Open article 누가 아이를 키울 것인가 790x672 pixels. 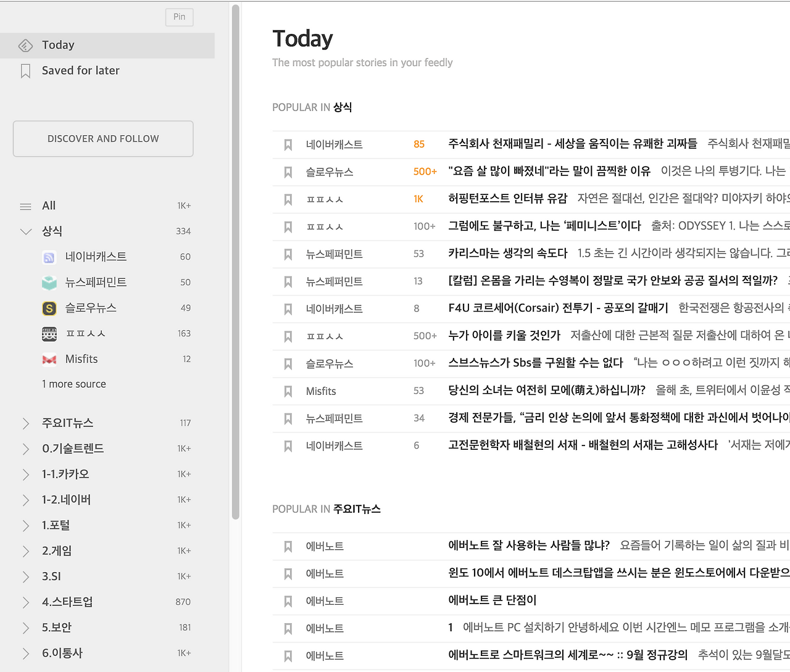504,336
